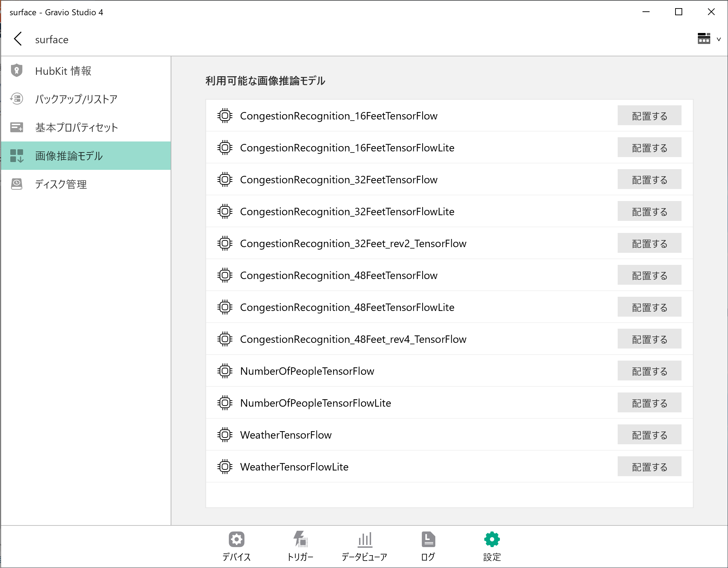
Task: Deploy CongestionRecognition_16FeetTensorFlowLite with 配置する
Action: pyautogui.click(x=649, y=147)
